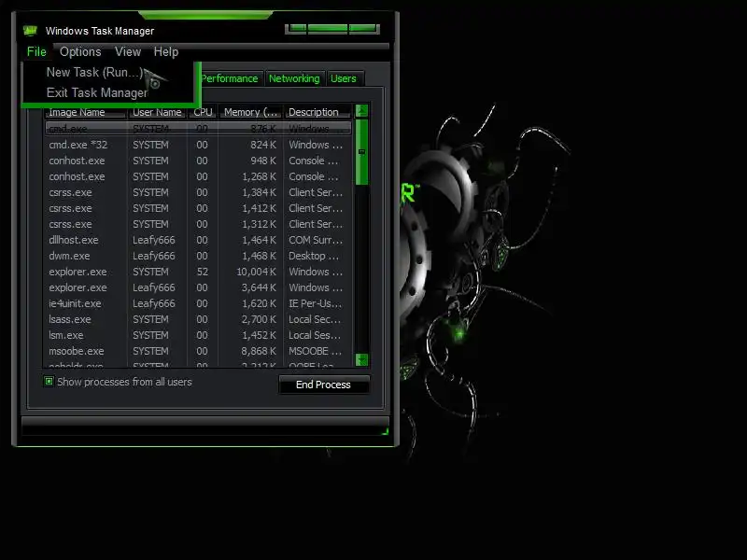This screenshot has width=747, height=560.
Task: Switch to the Users tab
Action: click(x=344, y=78)
